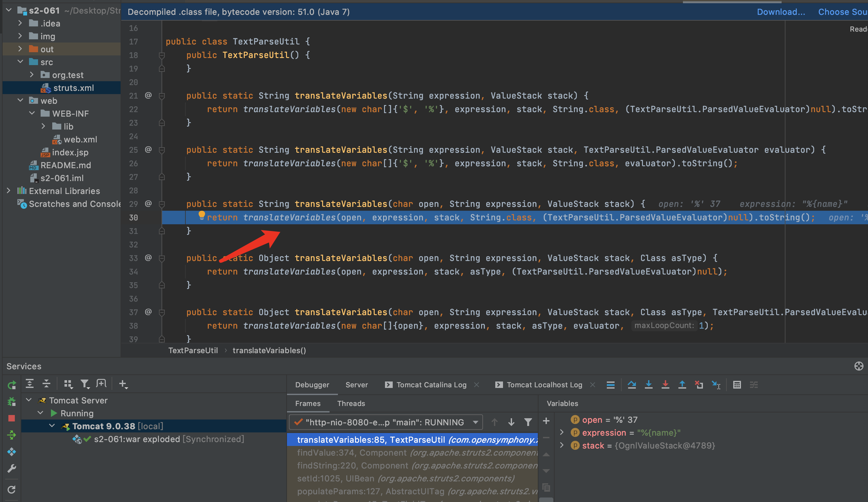Screen dimensions: 868x502
Task: Fold the method at line 29
Action: (x=162, y=204)
